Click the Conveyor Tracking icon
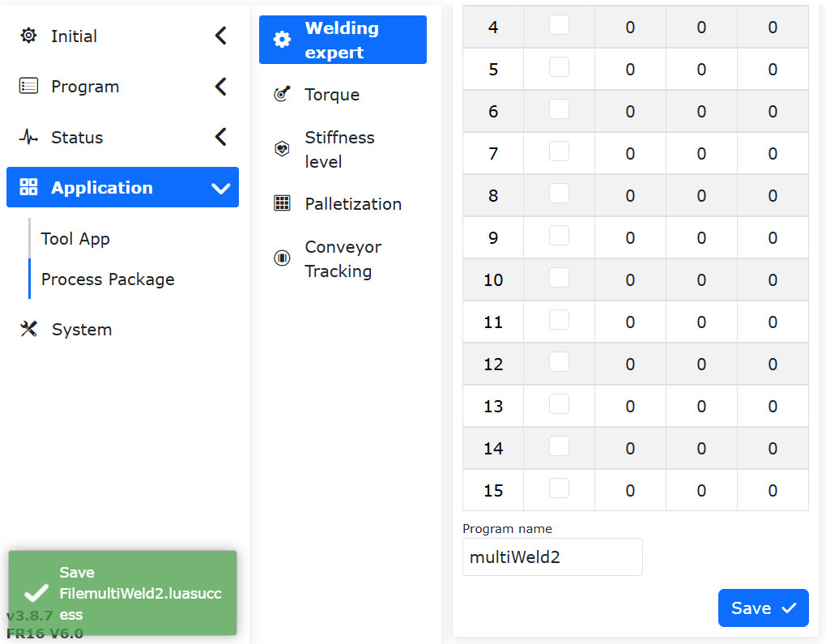Image resolution: width=826 pixels, height=644 pixels. coord(282,258)
